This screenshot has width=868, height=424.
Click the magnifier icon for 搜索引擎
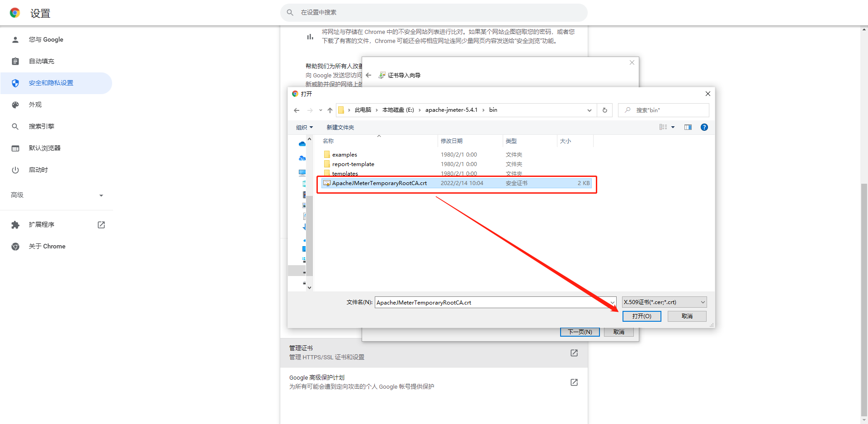pos(15,127)
